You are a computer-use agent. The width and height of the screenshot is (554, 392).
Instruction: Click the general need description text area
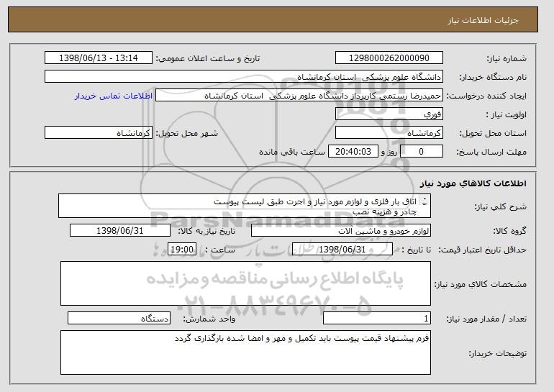point(245,206)
